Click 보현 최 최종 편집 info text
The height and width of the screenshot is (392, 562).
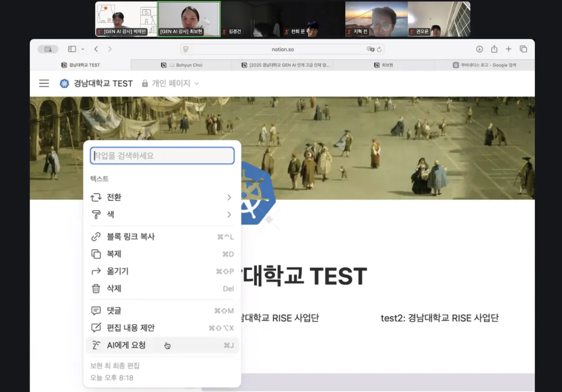115,366
